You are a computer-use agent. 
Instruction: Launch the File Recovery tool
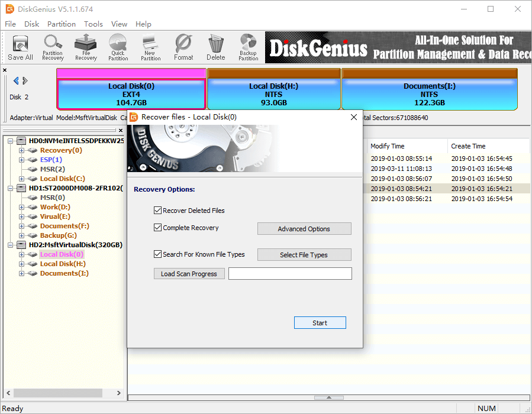click(x=86, y=47)
